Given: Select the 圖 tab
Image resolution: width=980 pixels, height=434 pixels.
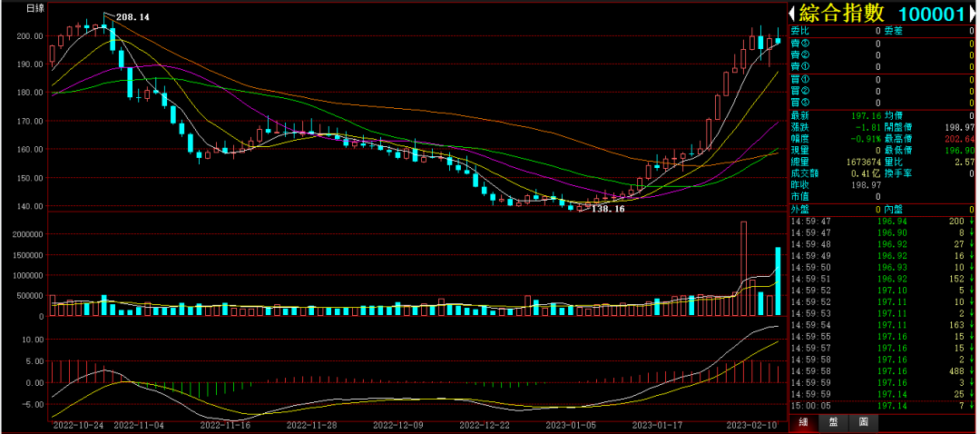Looking at the screenshot, I should click(x=863, y=422).
